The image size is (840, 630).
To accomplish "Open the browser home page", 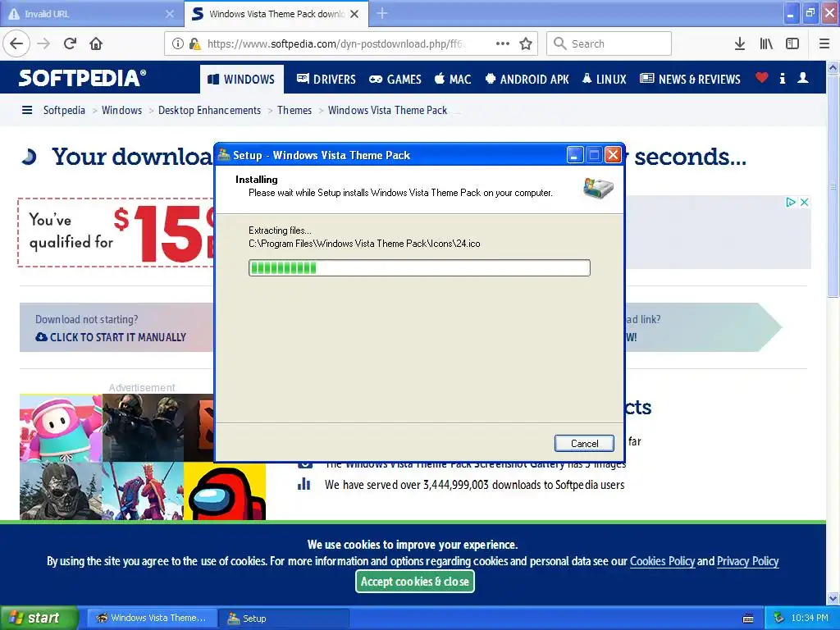I will [96, 44].
